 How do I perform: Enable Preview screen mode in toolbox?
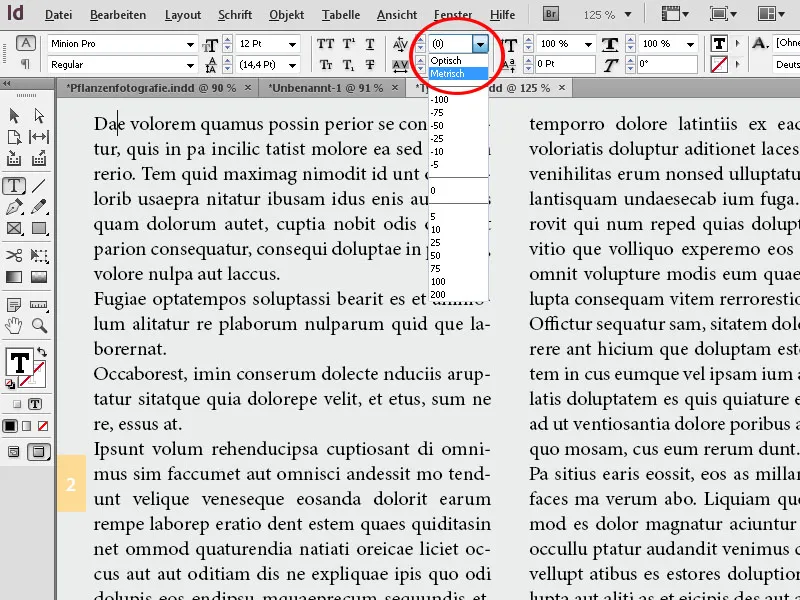pos(39,452)
